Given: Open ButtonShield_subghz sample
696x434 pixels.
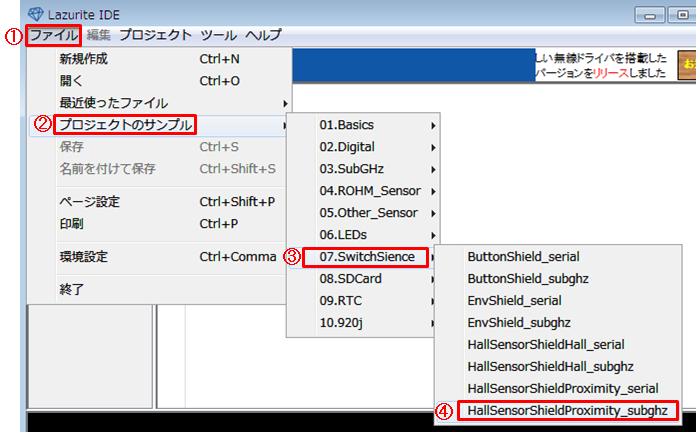Looking at the screenshot, I should tap(558, 279).
